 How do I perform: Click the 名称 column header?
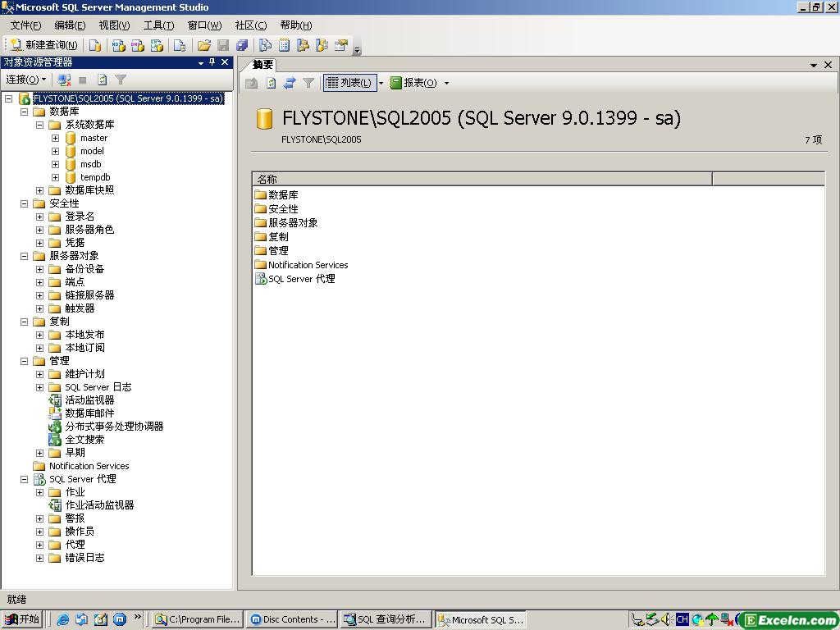pyautogui.click(x=482, y=179)
